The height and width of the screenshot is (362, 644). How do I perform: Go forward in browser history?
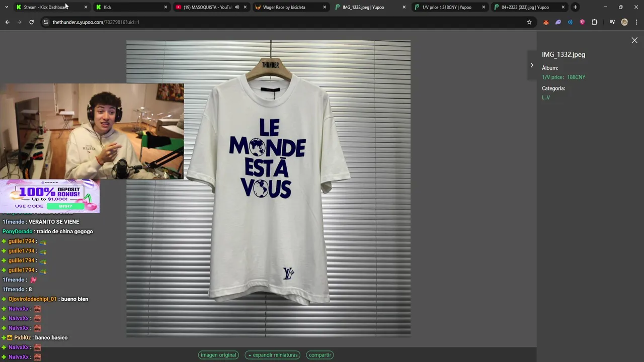[x=19, y=22]
